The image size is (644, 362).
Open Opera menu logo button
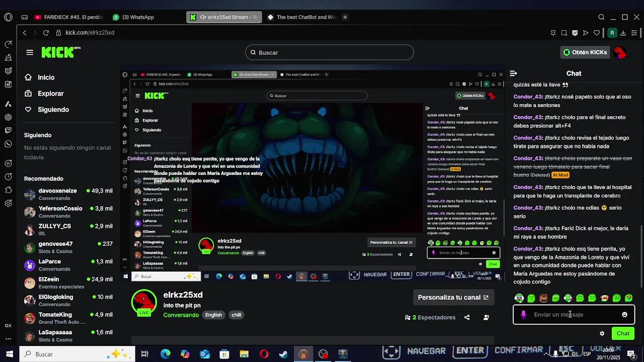[x=8, y=17]
